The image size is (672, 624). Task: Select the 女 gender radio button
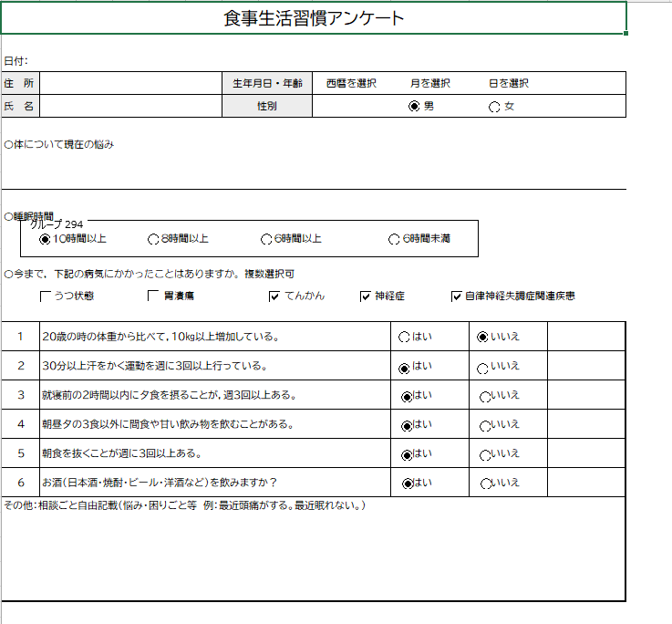tap(495, 107)
